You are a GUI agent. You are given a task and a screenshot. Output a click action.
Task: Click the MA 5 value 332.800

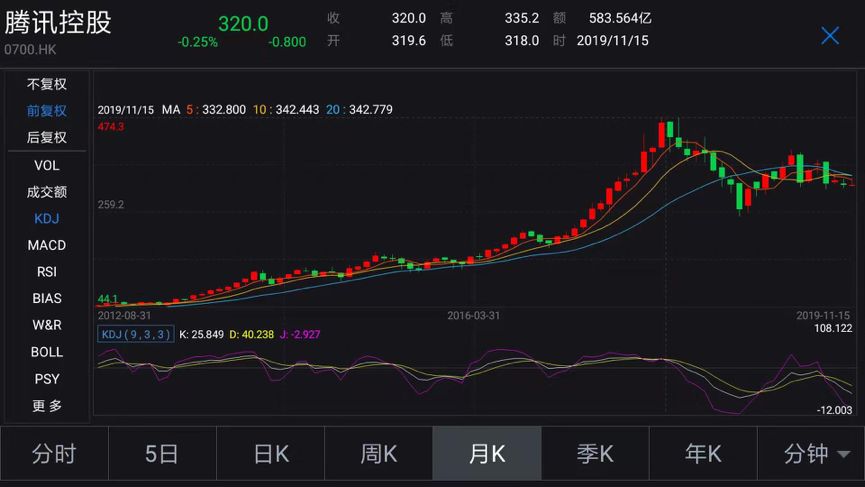click(224, 110)
